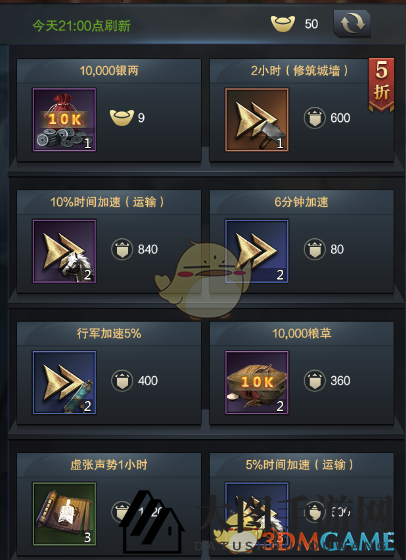Viewport: 406px width, 560px height.
Task: Select the 10%时间加速运输 horse speedup icon
Action: click(x=65, y=251)
